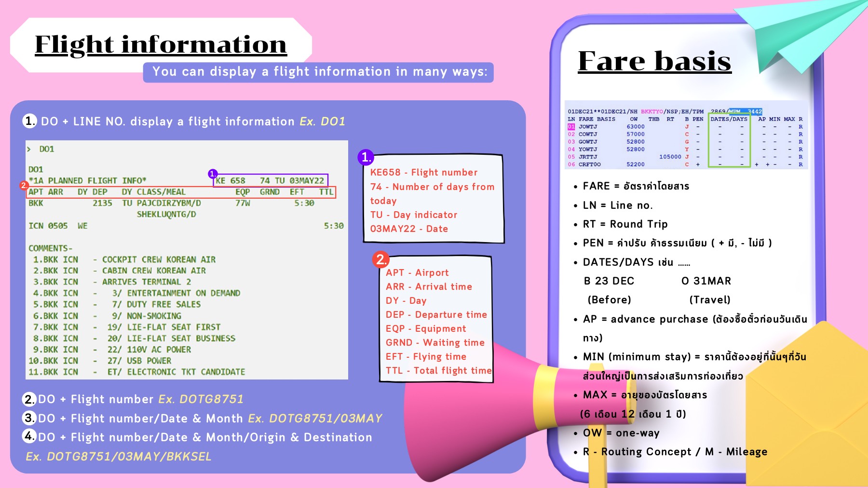
Task: Click the red circle marker beside APT ARR row
Action: coord(25,185)
